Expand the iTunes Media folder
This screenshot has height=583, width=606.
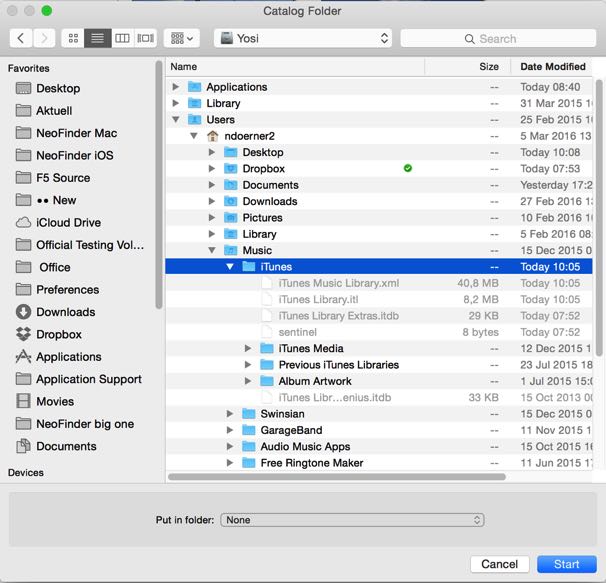[248, 348]
